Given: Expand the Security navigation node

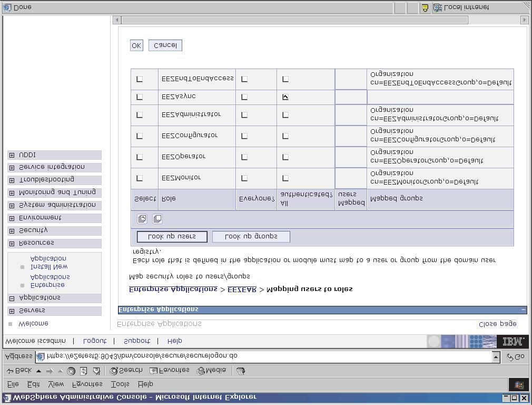Looking at the screenshot, I should click(12, 231).
